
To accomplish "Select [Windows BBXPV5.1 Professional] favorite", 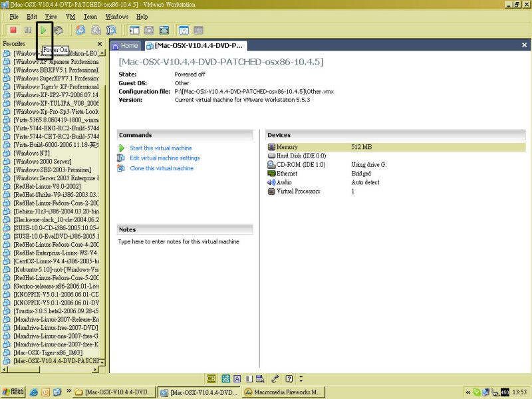I will point(56,70).
